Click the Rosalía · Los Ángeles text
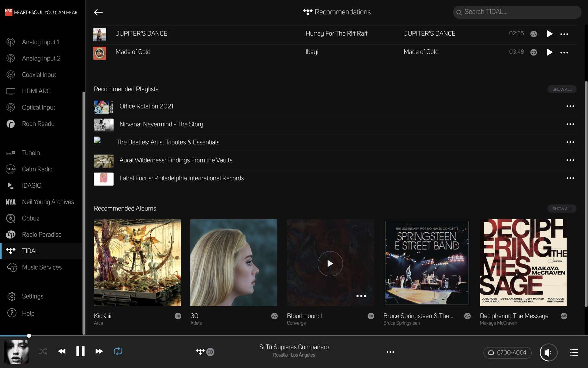The image size is (588, 368). [x=294, y=355]
